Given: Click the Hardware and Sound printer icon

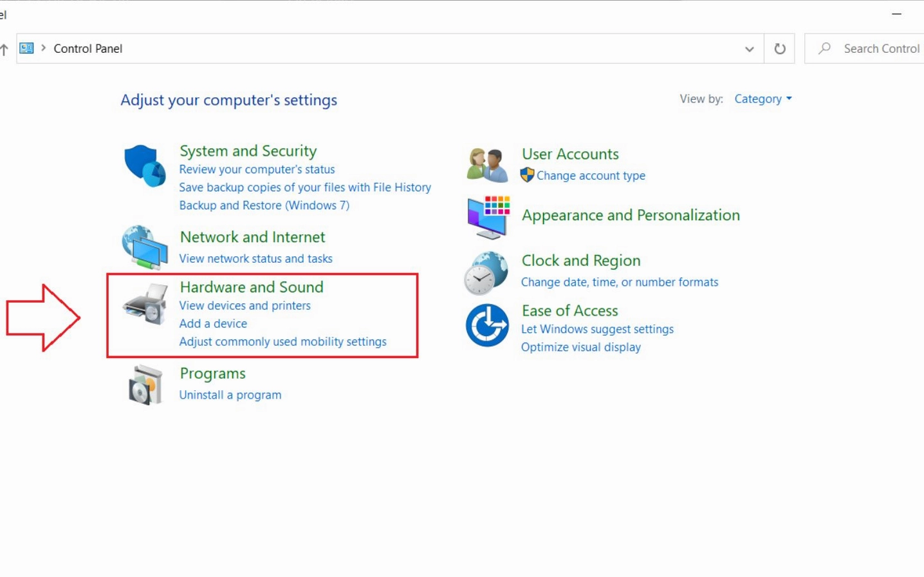Looking at the screenshot, I should pos(145,305).
